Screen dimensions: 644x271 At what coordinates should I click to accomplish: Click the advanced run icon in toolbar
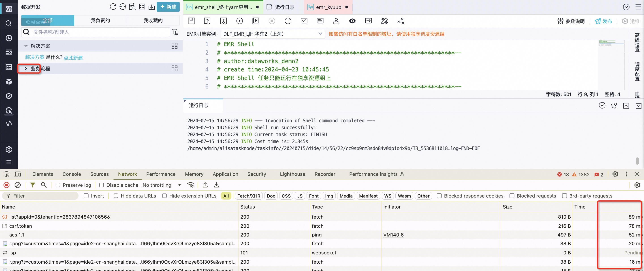click(256, 21)
